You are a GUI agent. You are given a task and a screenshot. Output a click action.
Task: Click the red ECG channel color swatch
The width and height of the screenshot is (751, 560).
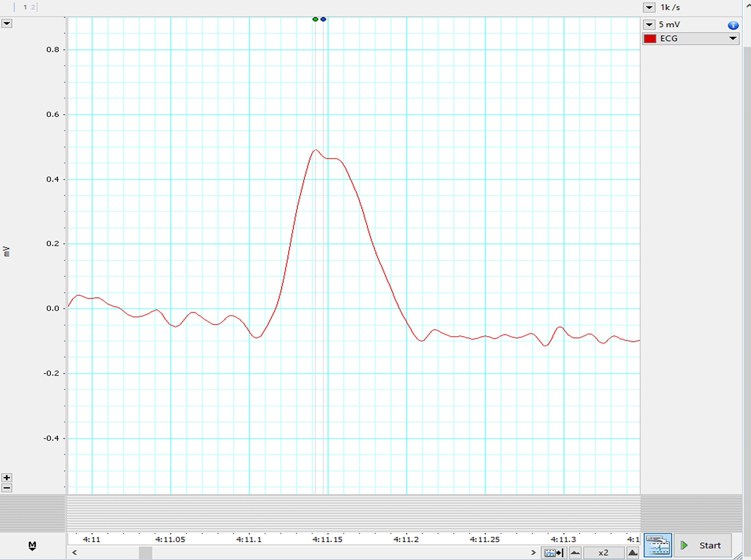coord(650,38)
